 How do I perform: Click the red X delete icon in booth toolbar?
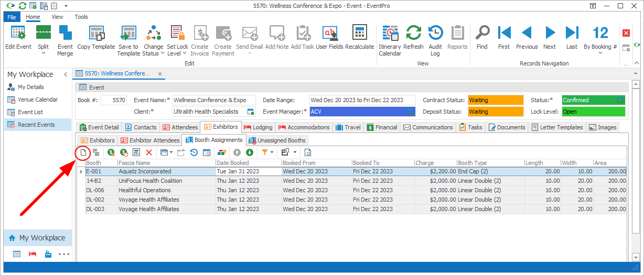point(149,152)
